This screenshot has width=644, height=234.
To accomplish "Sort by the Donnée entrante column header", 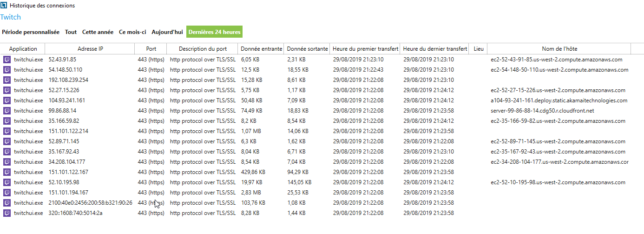I will click(261, 49).
